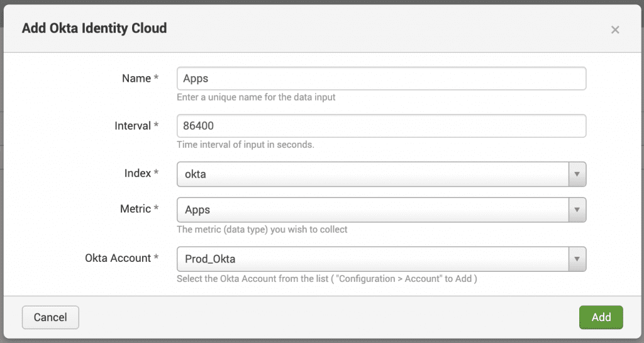Viewport: 644px width, 343px height.
Task: Click the Cancel button
Action: point(50,317)
